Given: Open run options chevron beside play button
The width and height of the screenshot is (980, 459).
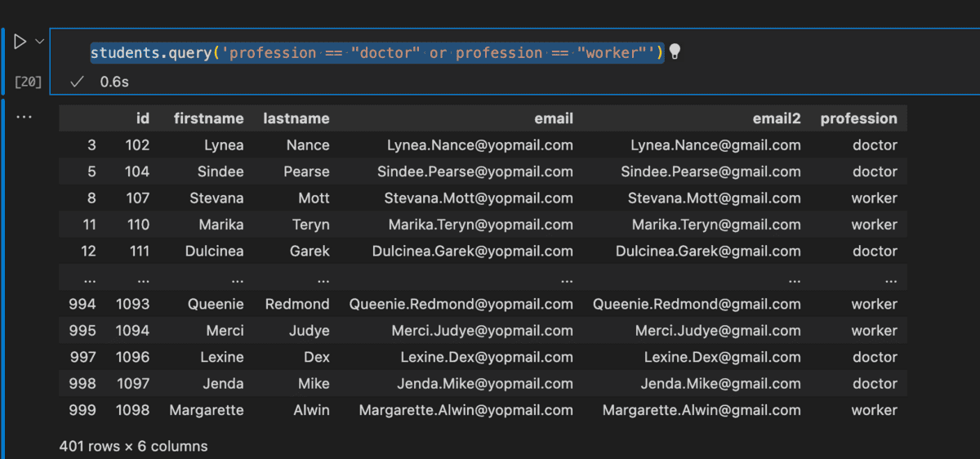Looking at the screenshot, I should 39,42.
